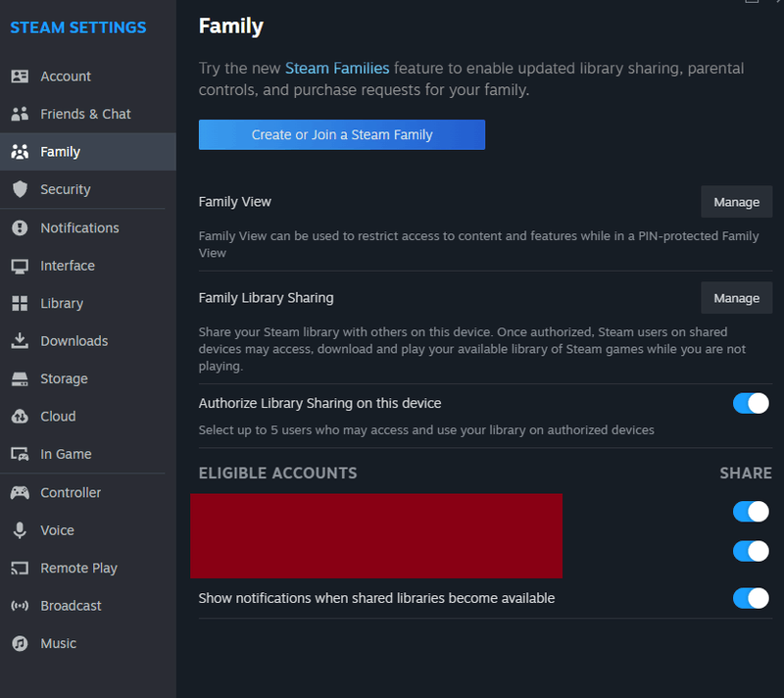Select the Voice microphone icon

(20, 530)
